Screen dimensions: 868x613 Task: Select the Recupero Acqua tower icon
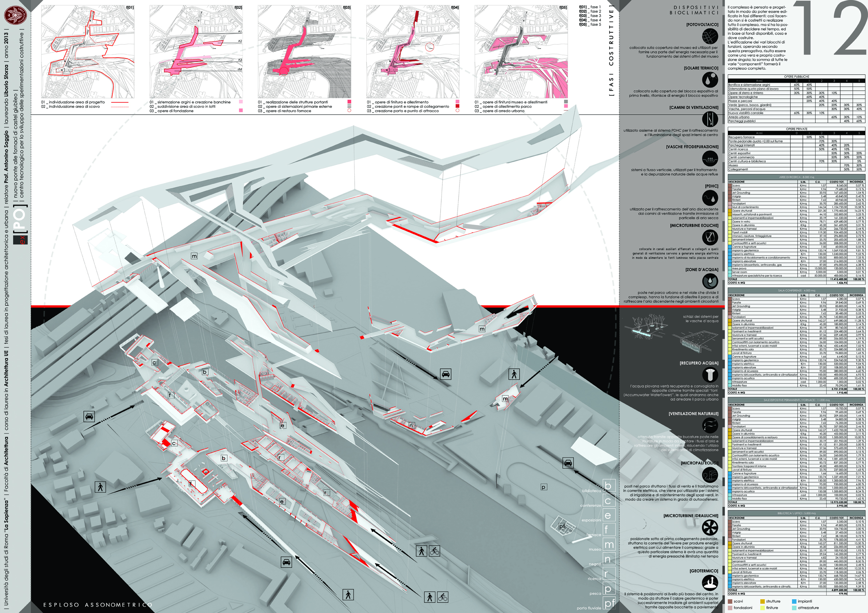pyautogui.click(x=710, y=375)
